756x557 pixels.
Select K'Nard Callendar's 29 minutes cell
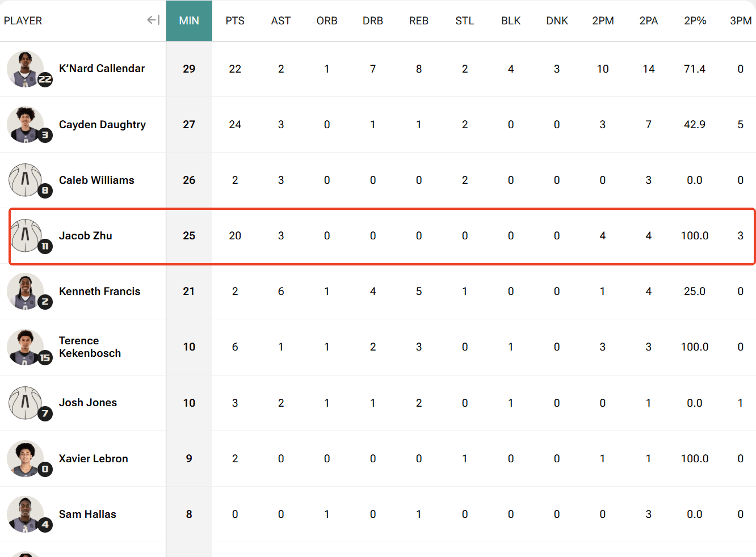[x=189, y=69]
